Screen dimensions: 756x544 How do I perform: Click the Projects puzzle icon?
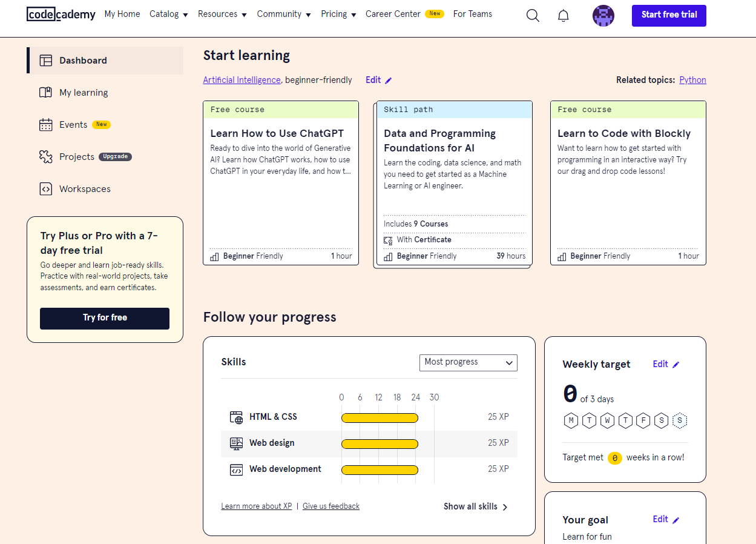46,157
